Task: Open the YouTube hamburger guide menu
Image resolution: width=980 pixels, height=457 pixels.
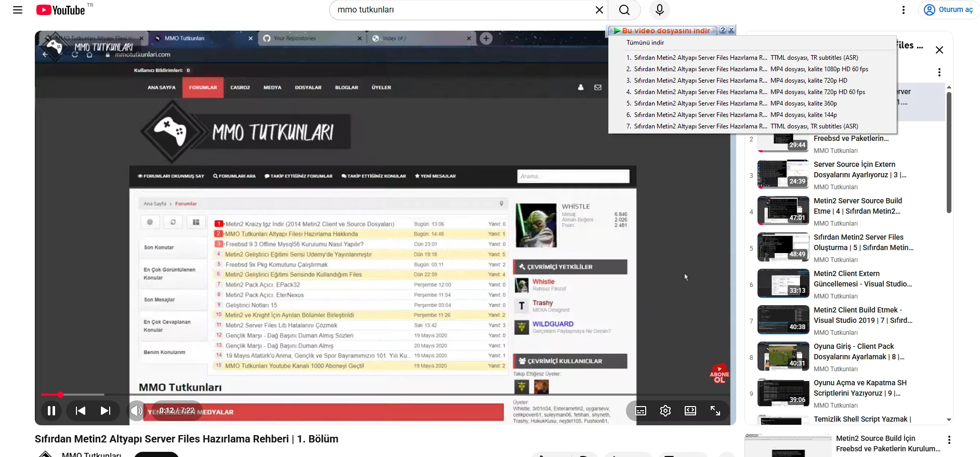Action: pos(18,10)
